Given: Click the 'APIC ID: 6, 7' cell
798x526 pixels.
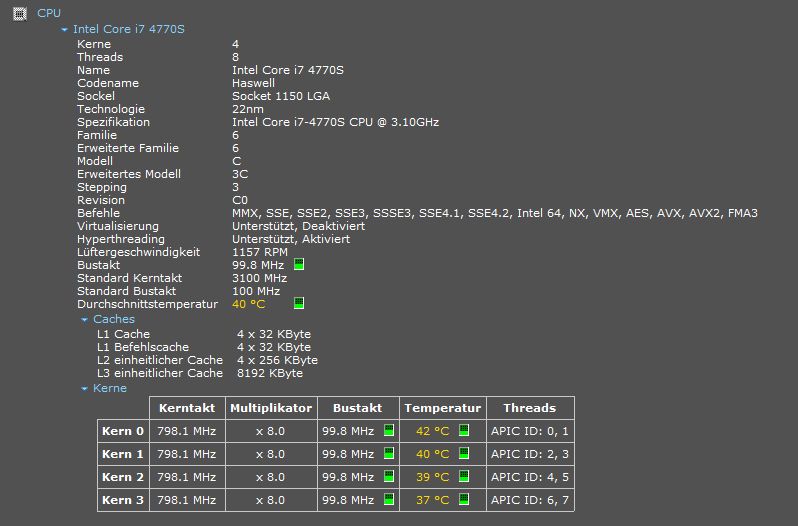Looking at the screenshot, I should point(530,500).
